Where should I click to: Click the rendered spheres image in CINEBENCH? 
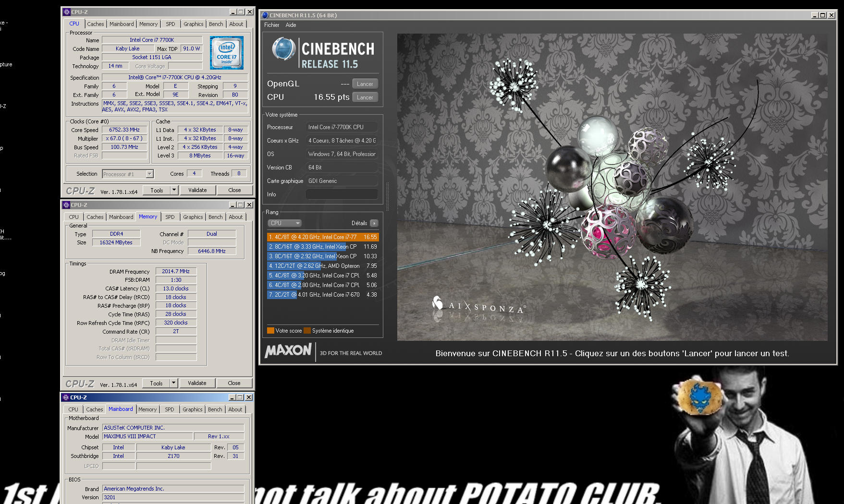coord(612,187)
